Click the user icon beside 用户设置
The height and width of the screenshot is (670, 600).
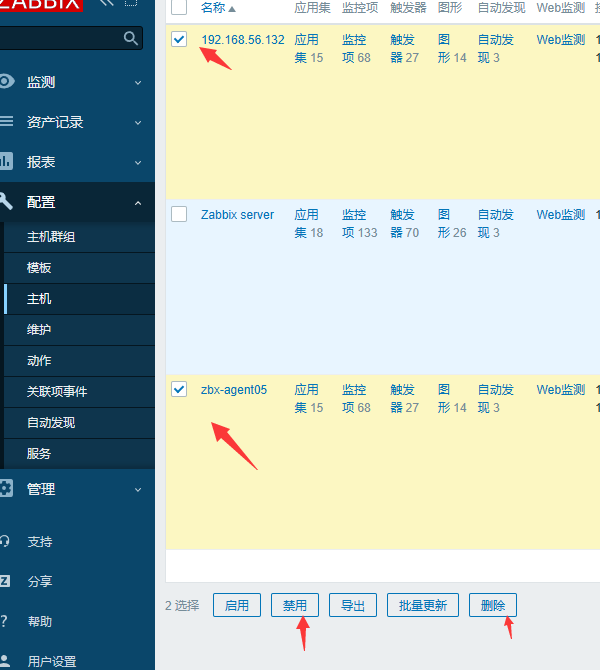(x=6, y=661)
